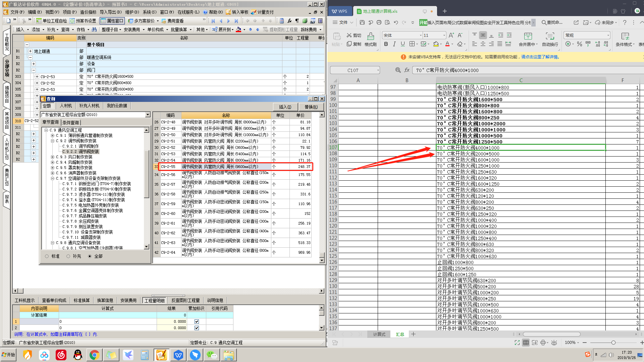Click WPS Undo icon
Screen dimensions: 644x362
pyautogui.click(x=396, y=22)
